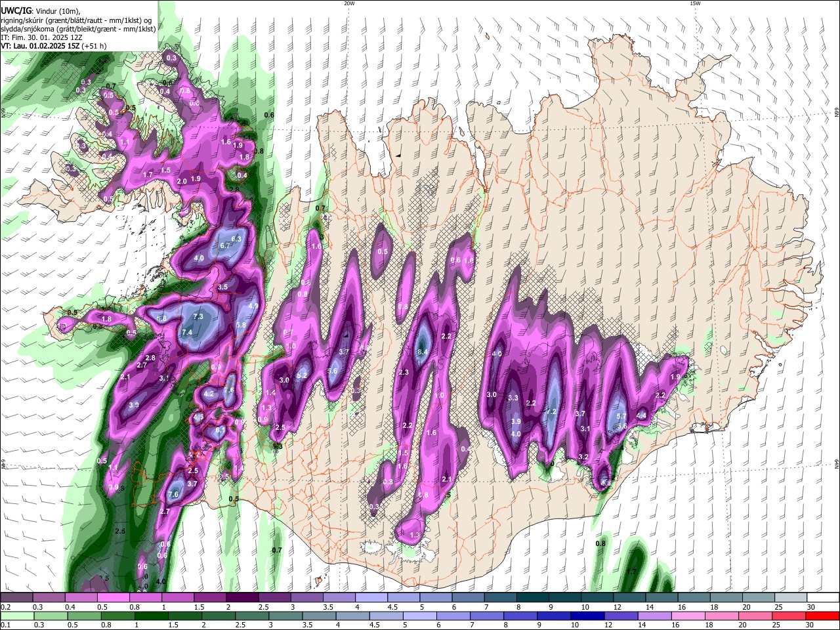Click the "0.2" legend scale label
This screenshot has height=630, width=840.
point(5,607)
